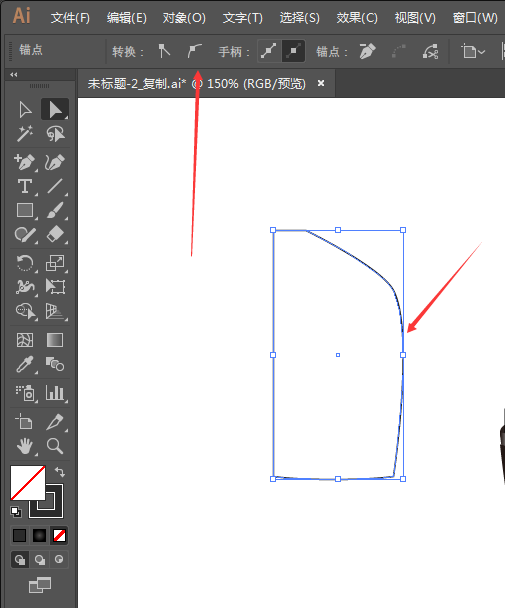Select the Hand tool

click(25, 446)
